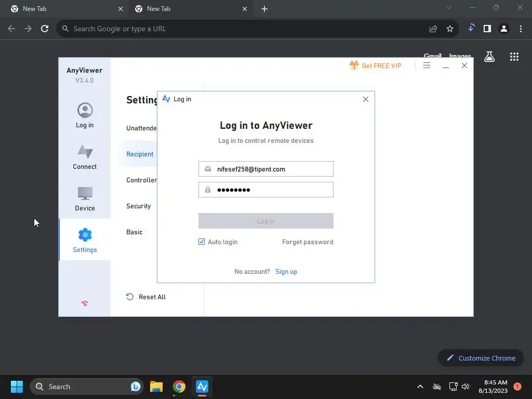Open the Device section in sidebar
Viewport: 532px width, 399px height.
pyautogui.click(x=85, y=199)
